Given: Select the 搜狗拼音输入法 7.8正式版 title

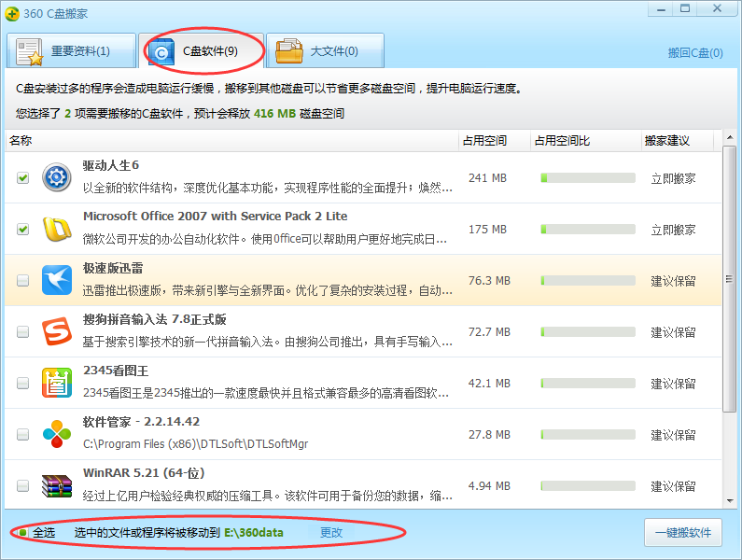Looking at the screenshot, I should point(154,319).
